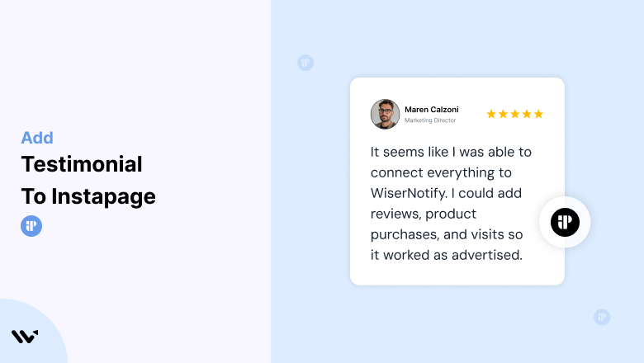Screen dimensions: 644x363
Task: Click the blue Instapage logo under the heading
Action: (31, 226)
